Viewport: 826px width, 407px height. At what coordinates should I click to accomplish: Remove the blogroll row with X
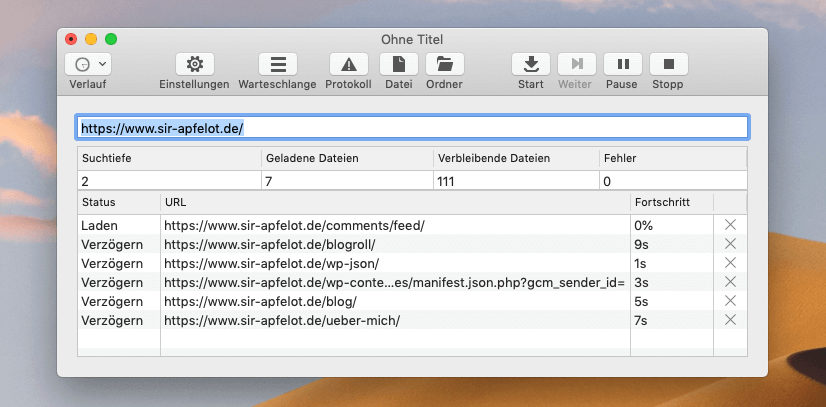pyautogui.click(x=730, y=244)
